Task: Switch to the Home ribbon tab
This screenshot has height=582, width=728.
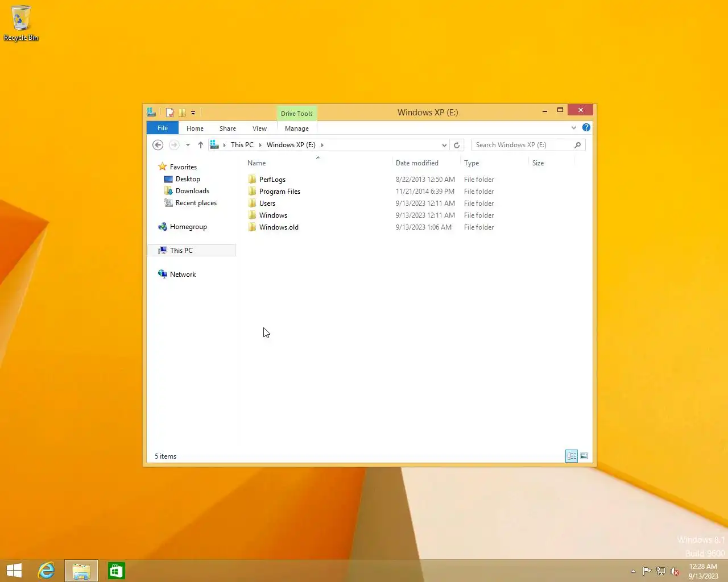Action: pos(195,128)
